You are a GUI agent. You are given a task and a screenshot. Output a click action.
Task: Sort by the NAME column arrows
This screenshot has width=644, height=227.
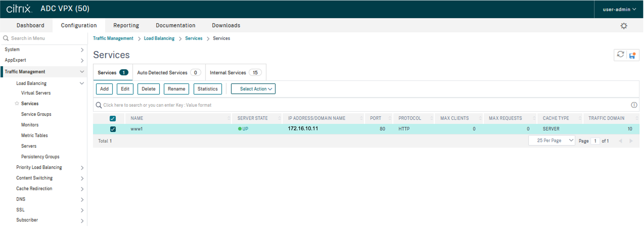[x=229, y=118]
